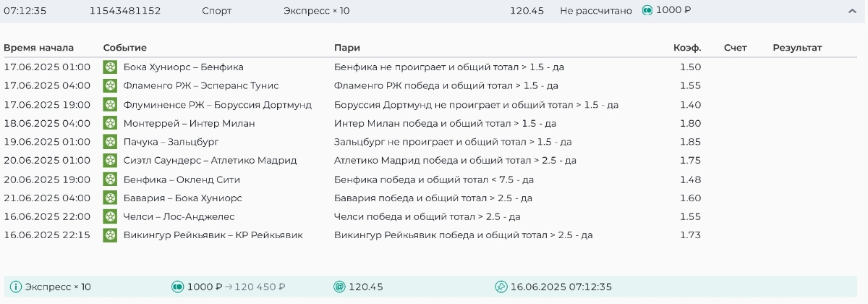Click the info icon beside Экспресс × 10
868x304 pixels.
pos(16,287)
